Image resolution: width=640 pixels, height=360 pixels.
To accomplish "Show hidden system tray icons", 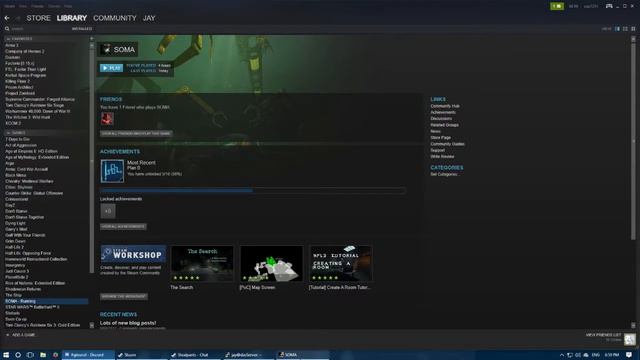I will click(x=562, y=355).
